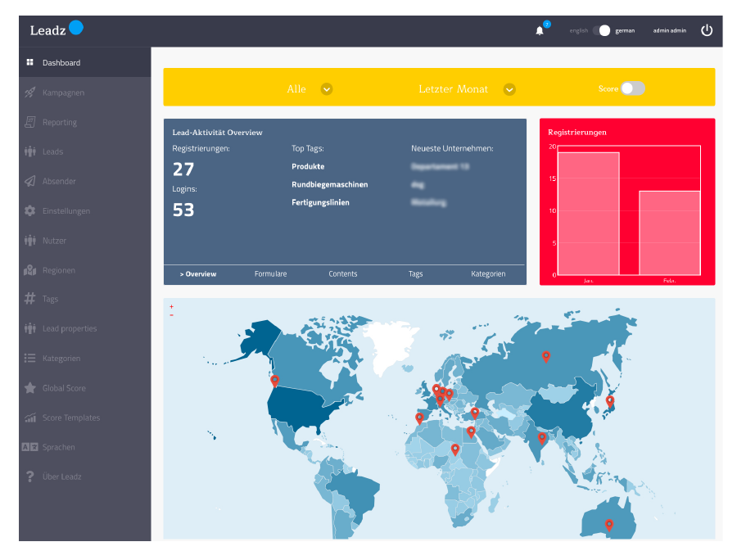Click China on the world map
This screenshot has height=560, width=737.
pyautogui.click(x=559, y=409)
